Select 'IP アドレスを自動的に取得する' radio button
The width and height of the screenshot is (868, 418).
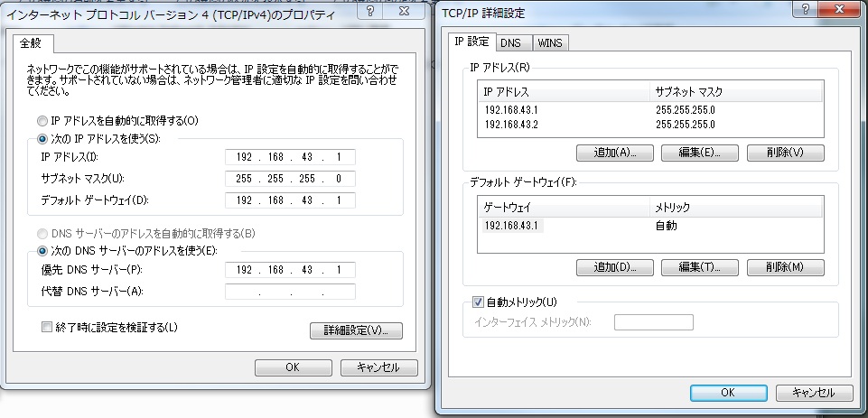click(42, 121)
